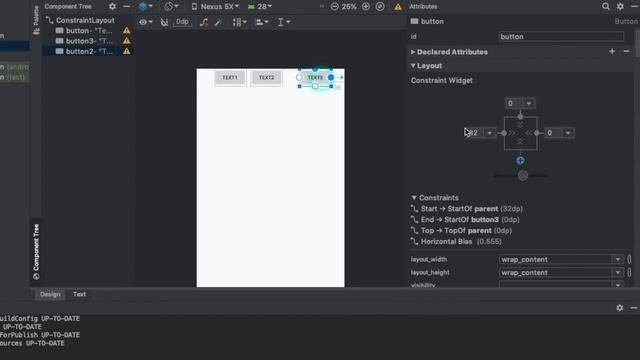This screenshot has height=360, width=640.
Task: Click warning icon next to button2 row
Action: pos(127,51)
